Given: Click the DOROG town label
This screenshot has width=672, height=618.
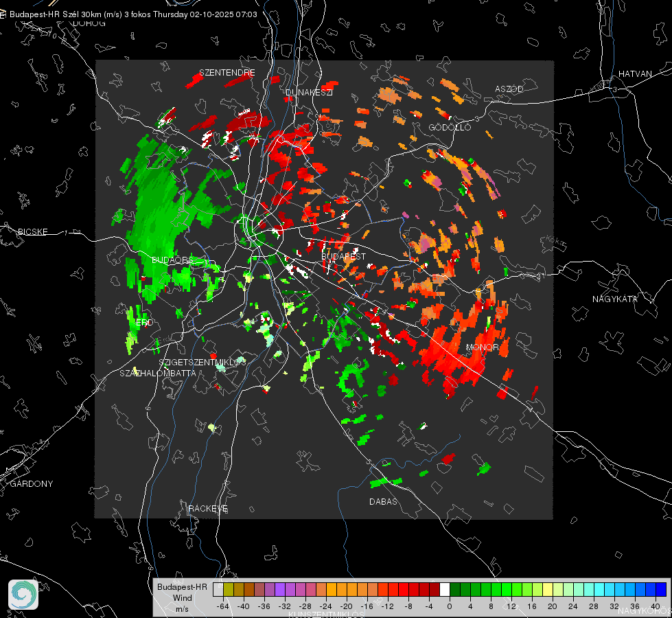Looking at the screenshot, I should coord(89,23).
